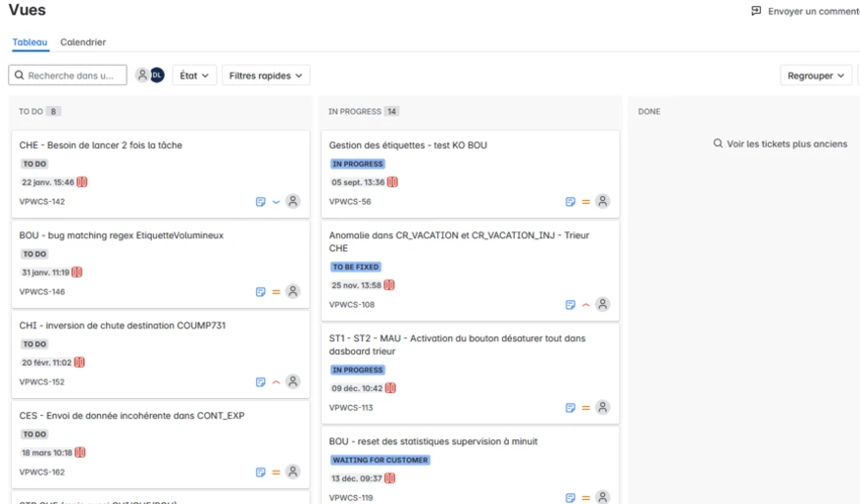Click the issue type icon on VPWCS-162 card
The height and width of the screenshot is (504, 860).
pos(261,473)
